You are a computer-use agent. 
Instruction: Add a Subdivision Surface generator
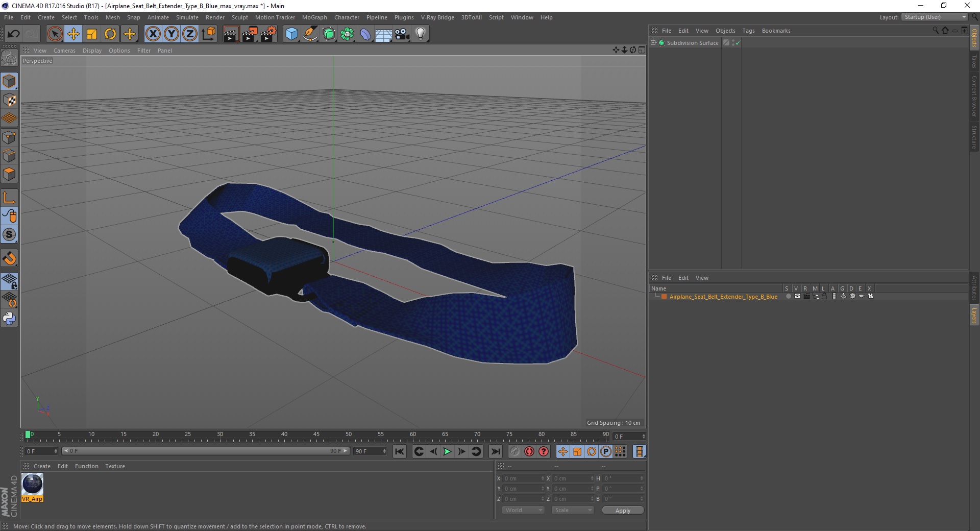(329, 34)
